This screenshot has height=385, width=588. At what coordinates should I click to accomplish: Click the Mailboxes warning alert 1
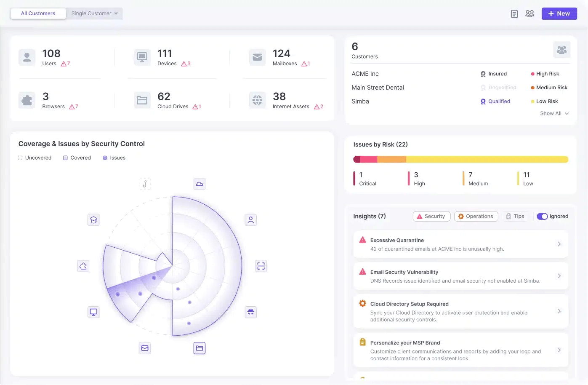306,64
